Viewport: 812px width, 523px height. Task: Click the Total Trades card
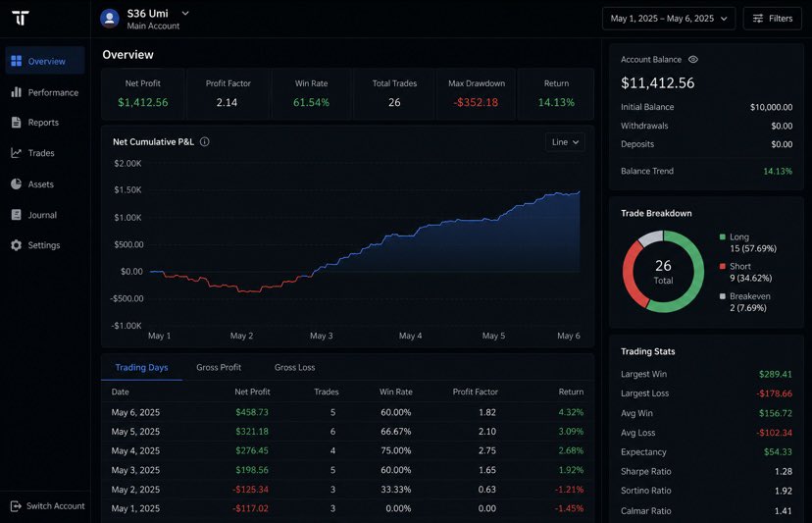(394, 94)
